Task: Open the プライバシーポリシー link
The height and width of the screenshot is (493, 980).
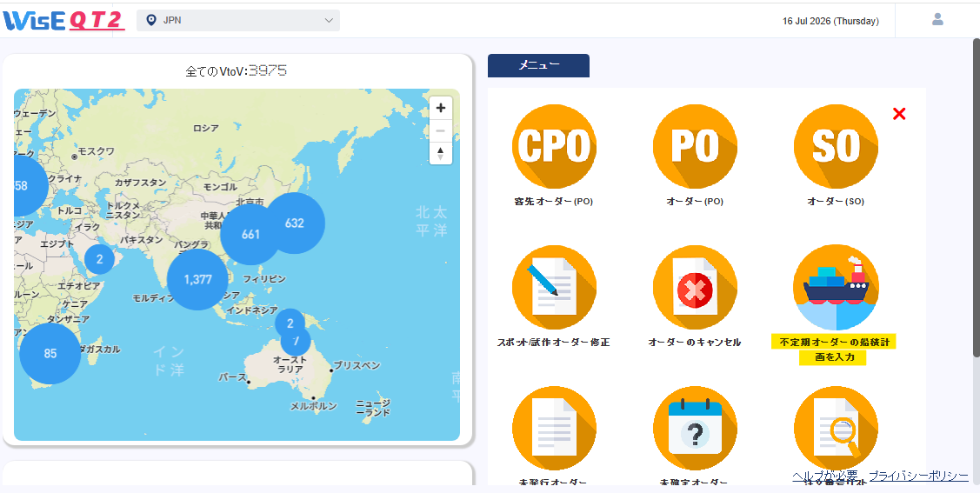Action: (918, 476)
